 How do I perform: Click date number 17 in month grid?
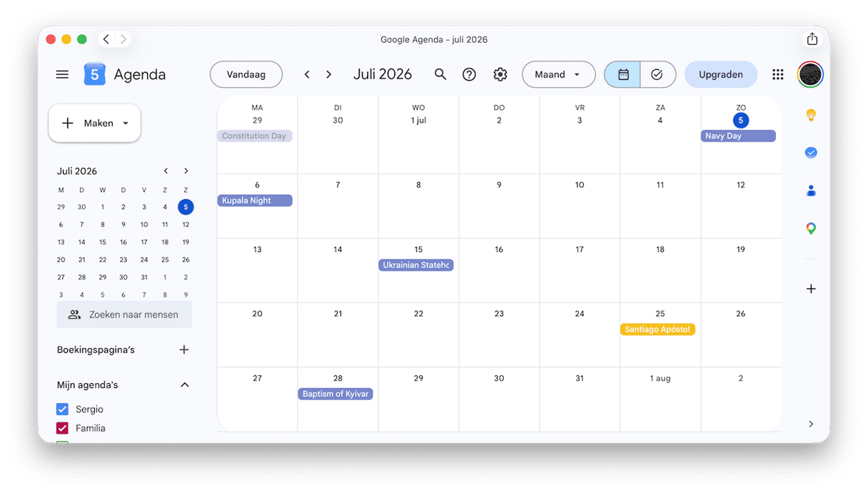click(x=580, y=250)
